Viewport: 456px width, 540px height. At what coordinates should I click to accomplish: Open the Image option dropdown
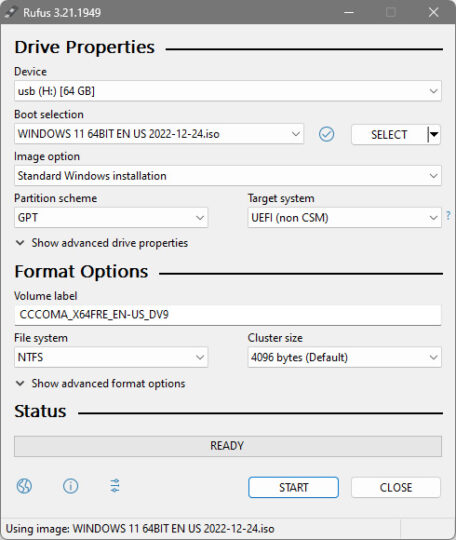click(x=228, y=176)
